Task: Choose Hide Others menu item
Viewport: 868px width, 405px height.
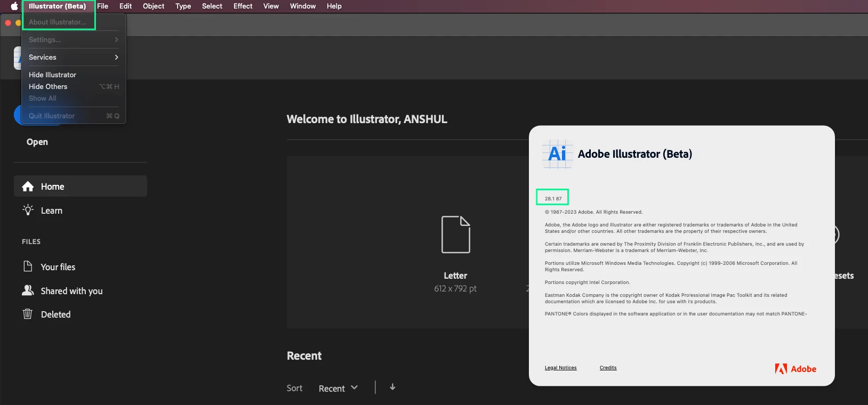Action: [74, 86]
